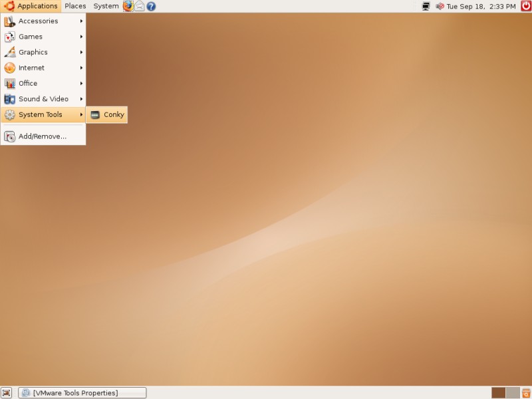Click the date and time clock

tap(481, 6)
